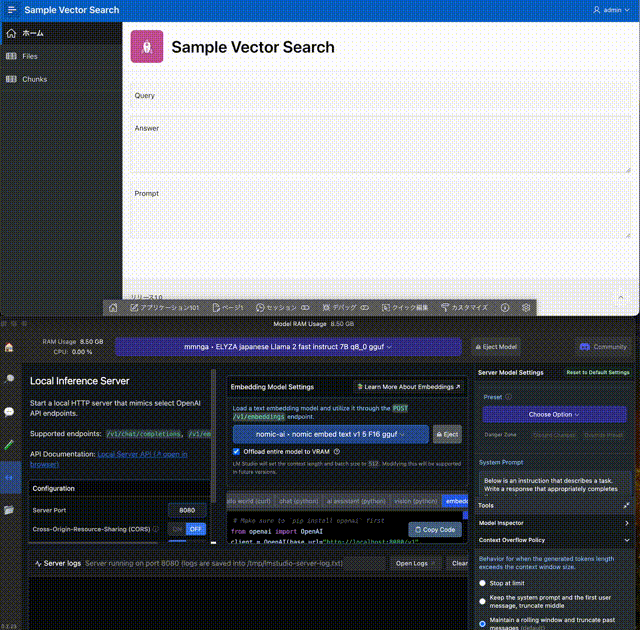The width and height of the screenshot is (640, 630).
Task: Toggle the switch icon beside Debug
Action: pyautogui.click(x=364, y=308)
